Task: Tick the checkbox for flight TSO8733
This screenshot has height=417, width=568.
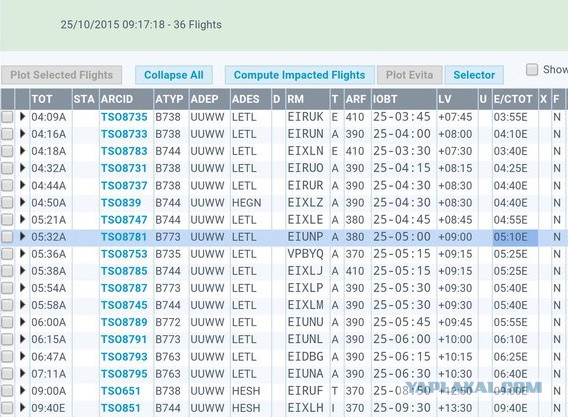Action: click(x=7, y=134)
